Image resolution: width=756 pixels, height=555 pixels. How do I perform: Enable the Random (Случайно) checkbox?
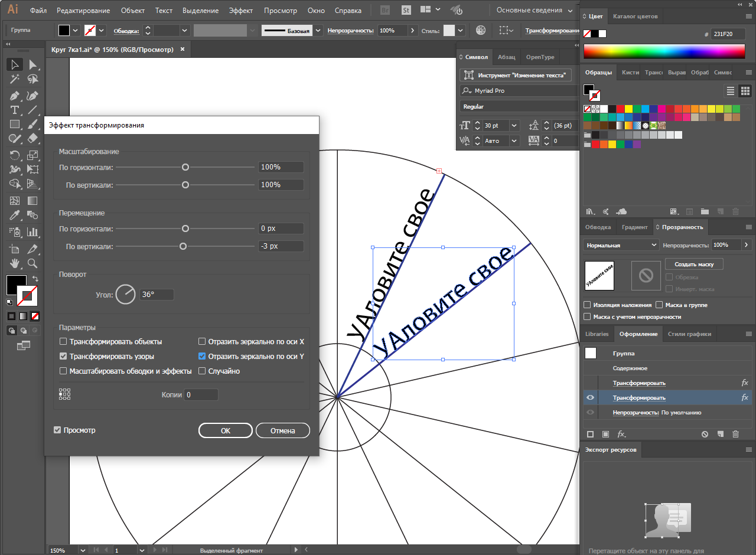[202, 371]
